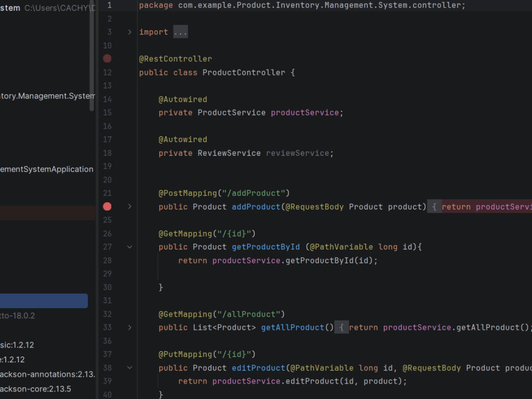
Task: Click the unused reviewService field name
Action: click(x=297, y=153)
